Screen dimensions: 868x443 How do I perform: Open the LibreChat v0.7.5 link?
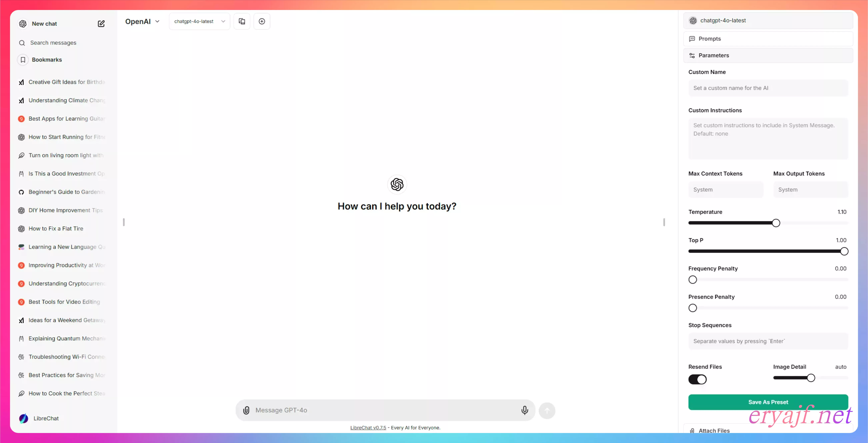[x=368, y=428]
